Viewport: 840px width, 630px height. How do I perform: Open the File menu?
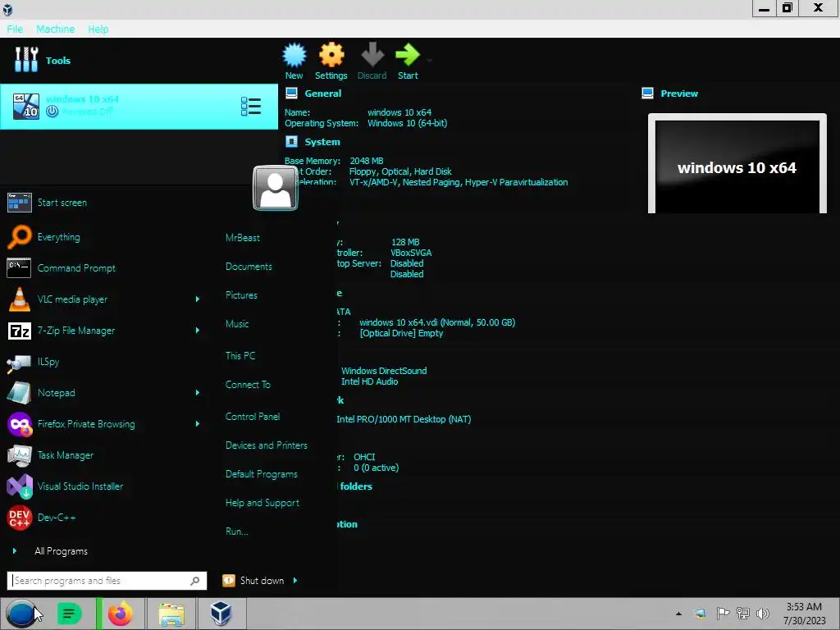tap(15, 29)
